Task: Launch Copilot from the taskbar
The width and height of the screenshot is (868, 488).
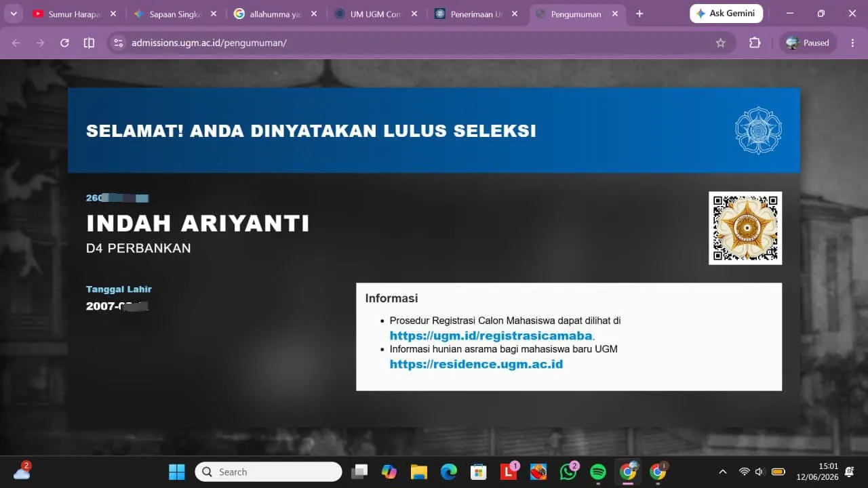Action: [x=389, y=472]
